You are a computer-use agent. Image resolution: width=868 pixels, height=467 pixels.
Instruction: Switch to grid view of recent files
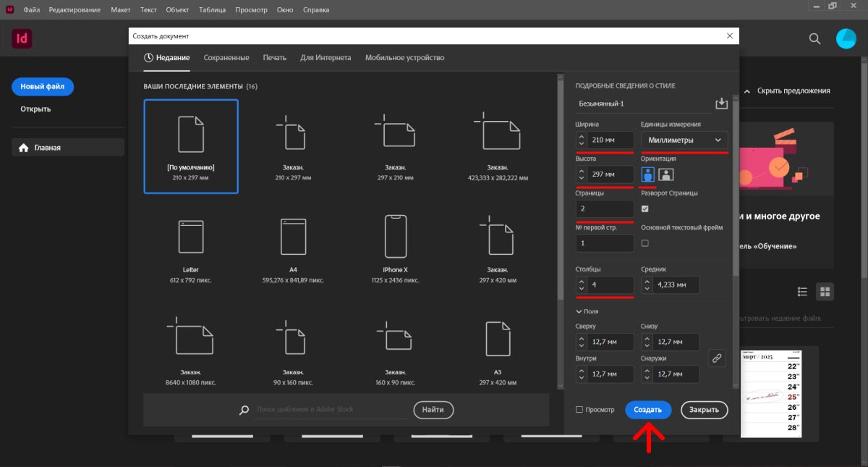pos(825,291)
